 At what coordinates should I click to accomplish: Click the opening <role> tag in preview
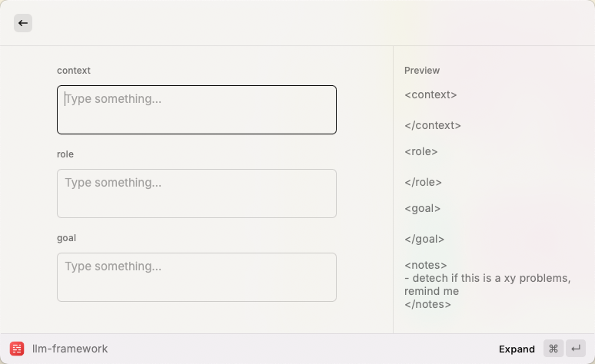coord(420,151)
